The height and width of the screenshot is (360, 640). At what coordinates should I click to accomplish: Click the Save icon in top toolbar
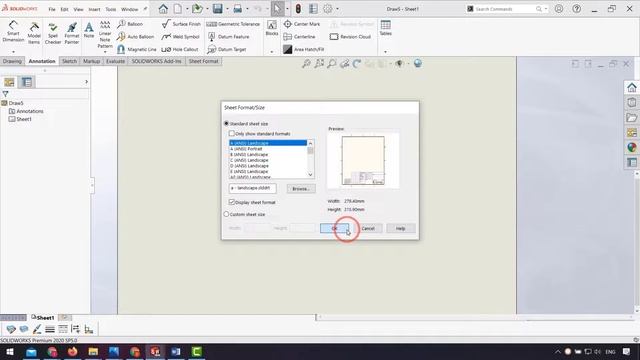[218, 9]
